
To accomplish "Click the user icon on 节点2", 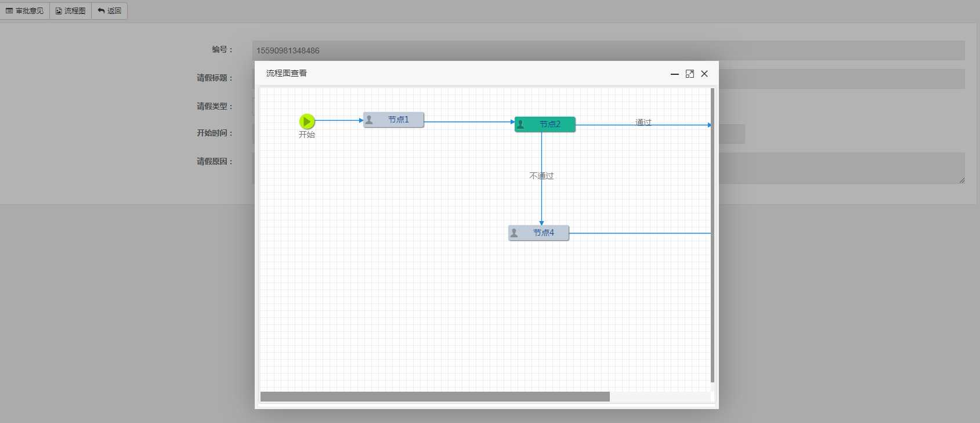I will [x=520, y=124].
